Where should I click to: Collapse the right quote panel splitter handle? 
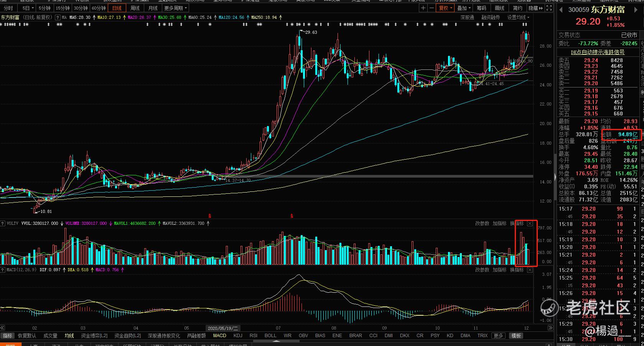[555, 176]
